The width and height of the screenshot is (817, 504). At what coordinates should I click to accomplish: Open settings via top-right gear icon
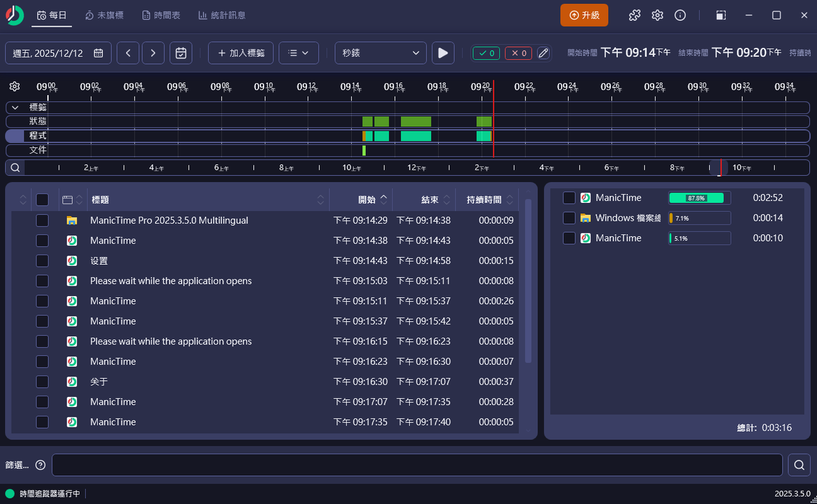point(657,15)
